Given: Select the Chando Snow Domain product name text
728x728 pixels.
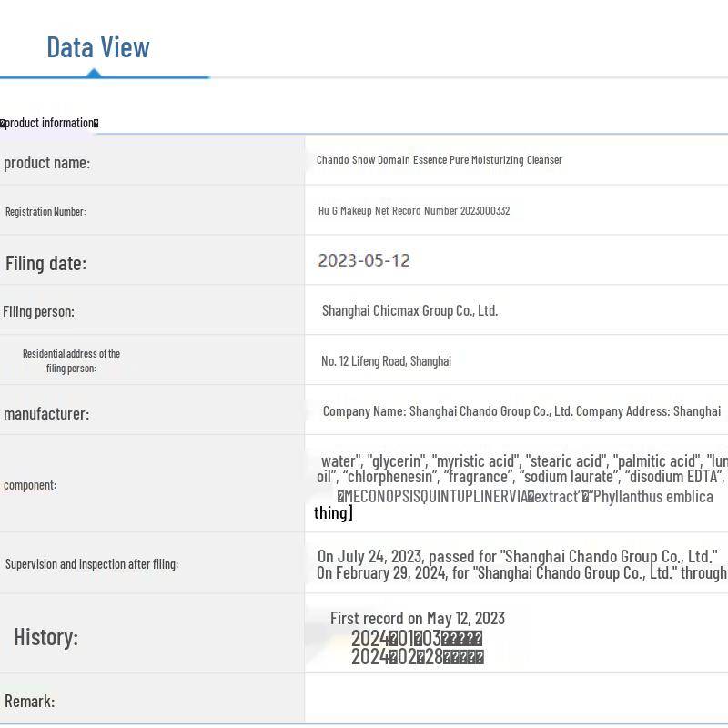Looking at the screenshot, I should coord(439,160).
